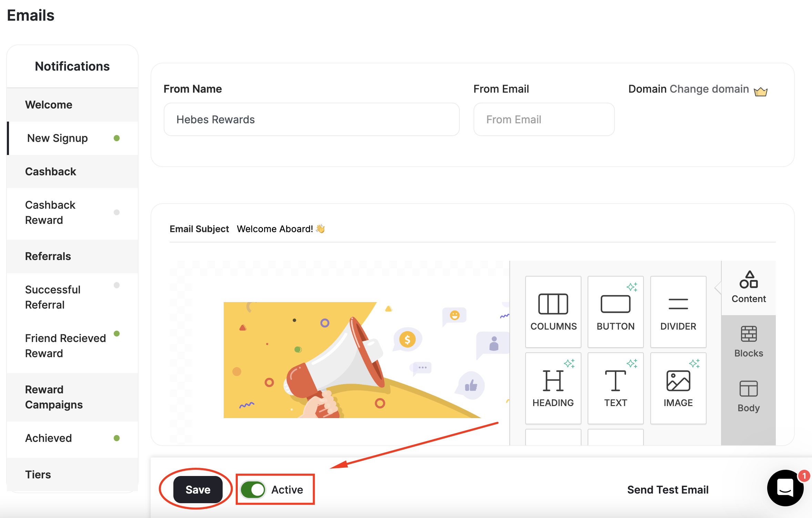Switch to the Content panel

(748, 288)
